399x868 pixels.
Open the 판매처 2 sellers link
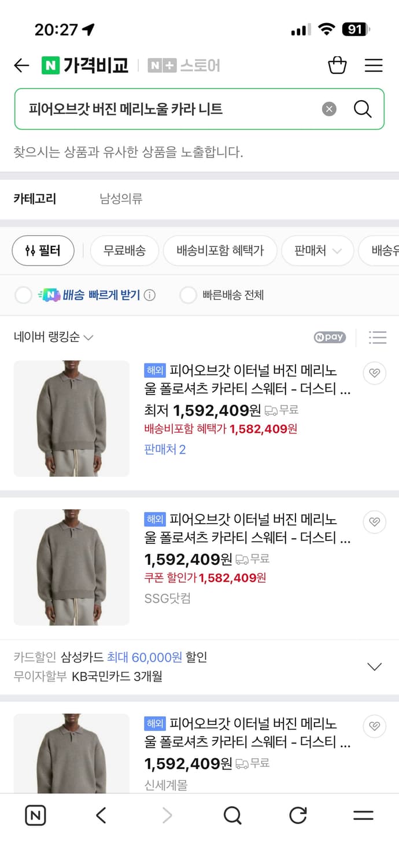point(164,449)
